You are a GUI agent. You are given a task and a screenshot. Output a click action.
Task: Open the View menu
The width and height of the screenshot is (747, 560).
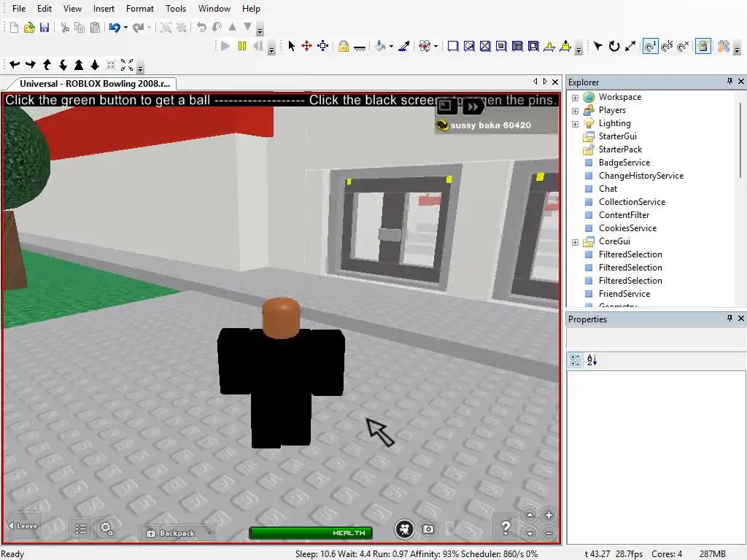[x=72, y=9]
